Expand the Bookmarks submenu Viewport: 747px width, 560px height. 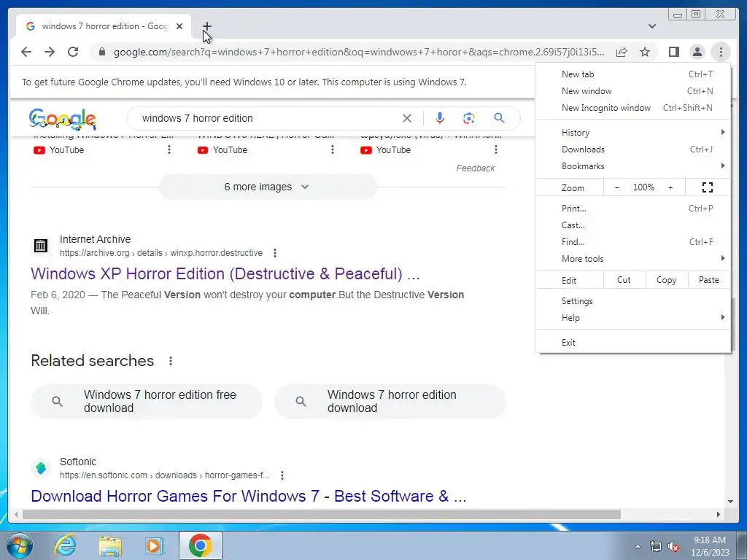[x=634, y=166]
